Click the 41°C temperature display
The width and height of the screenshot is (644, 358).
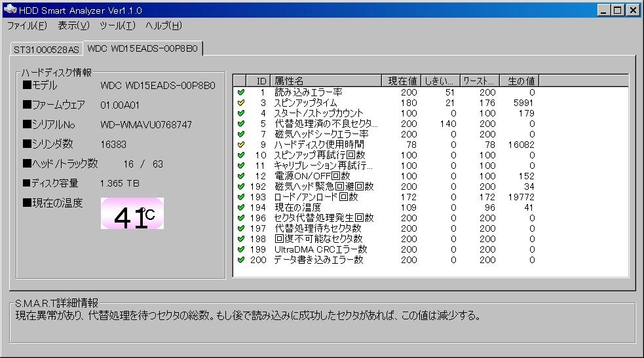132,213
